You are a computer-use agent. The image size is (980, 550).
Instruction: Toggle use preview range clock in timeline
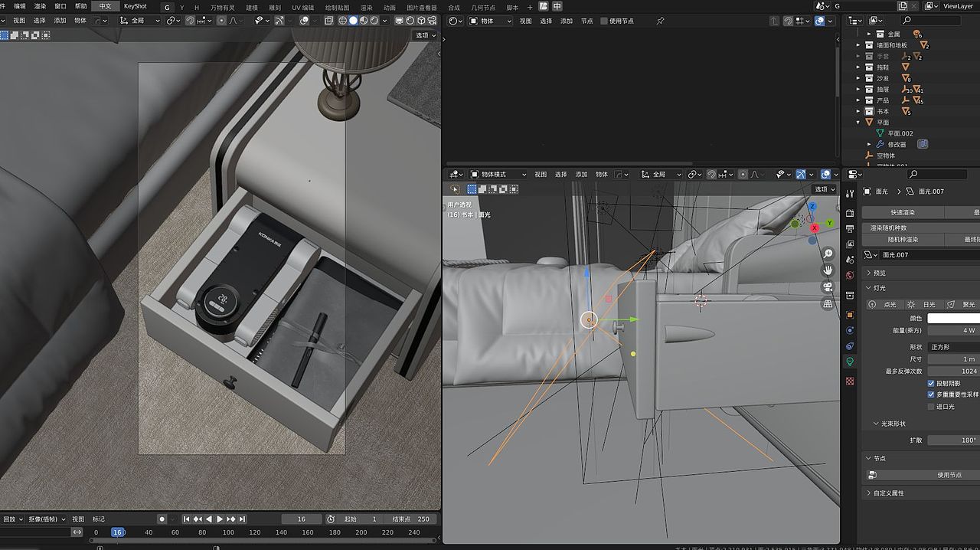331,519
